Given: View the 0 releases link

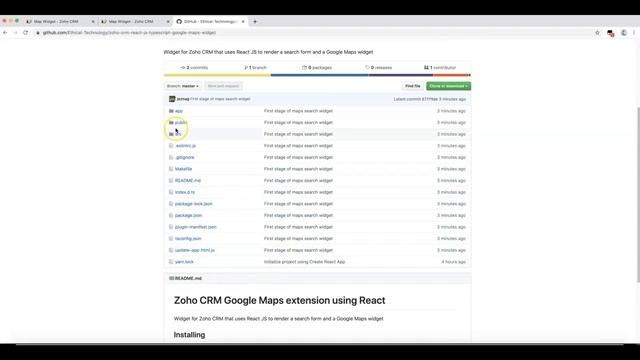Looking at the screenshot, I should (378, 68).
